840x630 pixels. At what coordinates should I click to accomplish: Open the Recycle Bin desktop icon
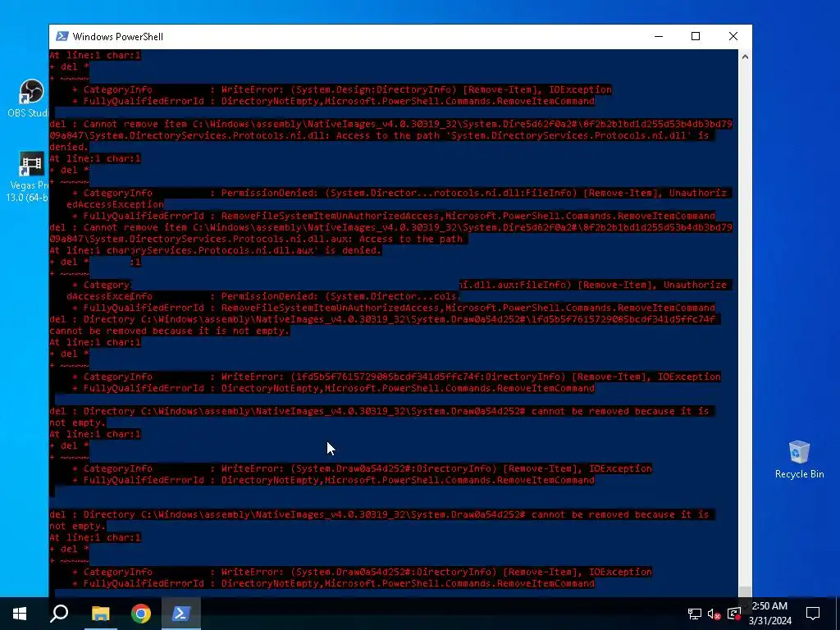coord(799,459)
